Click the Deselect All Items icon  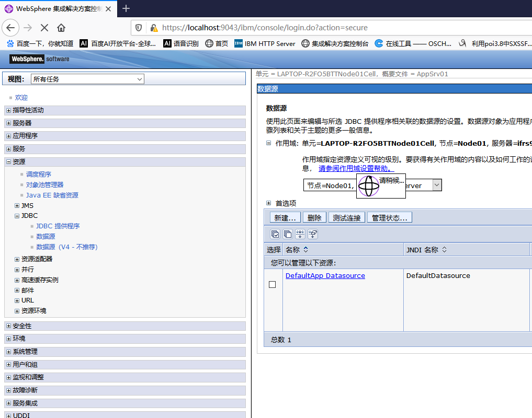(288, 234)
